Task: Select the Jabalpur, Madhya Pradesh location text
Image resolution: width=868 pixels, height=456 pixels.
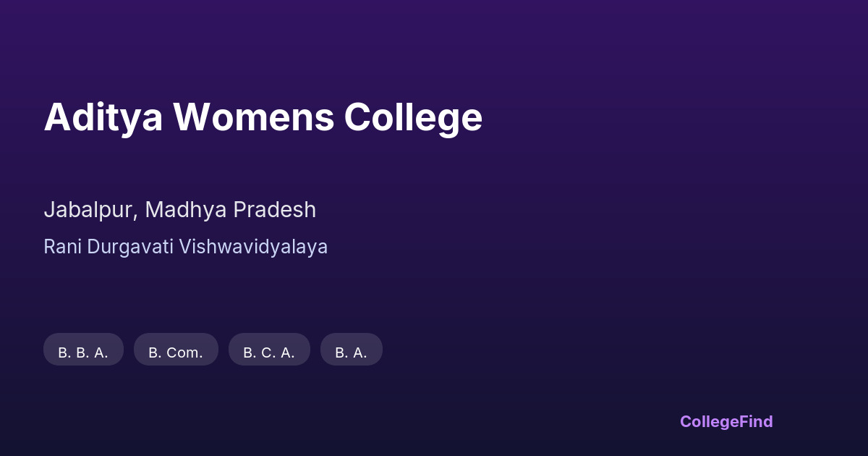Action: (179, 210)
